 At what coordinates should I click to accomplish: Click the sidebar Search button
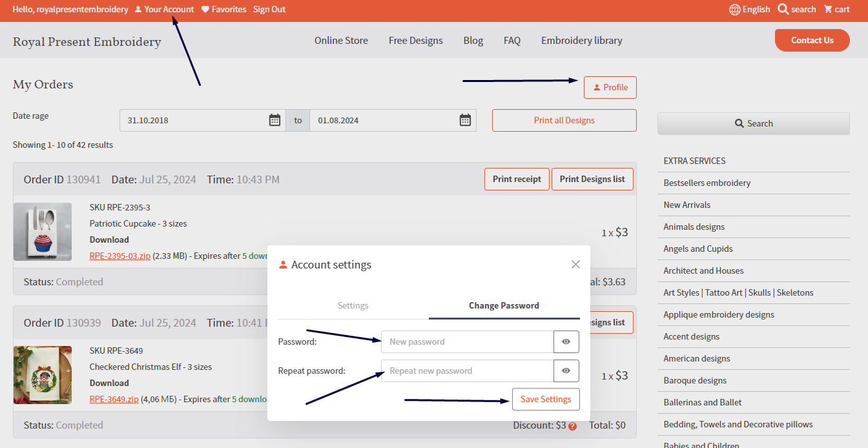point(753,124)
